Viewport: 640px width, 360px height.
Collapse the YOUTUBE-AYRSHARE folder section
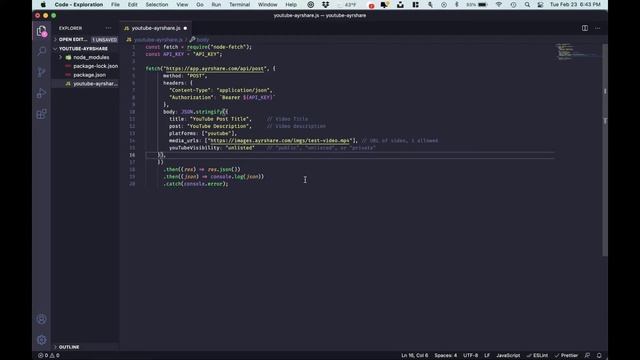click(x=83, y=49)
